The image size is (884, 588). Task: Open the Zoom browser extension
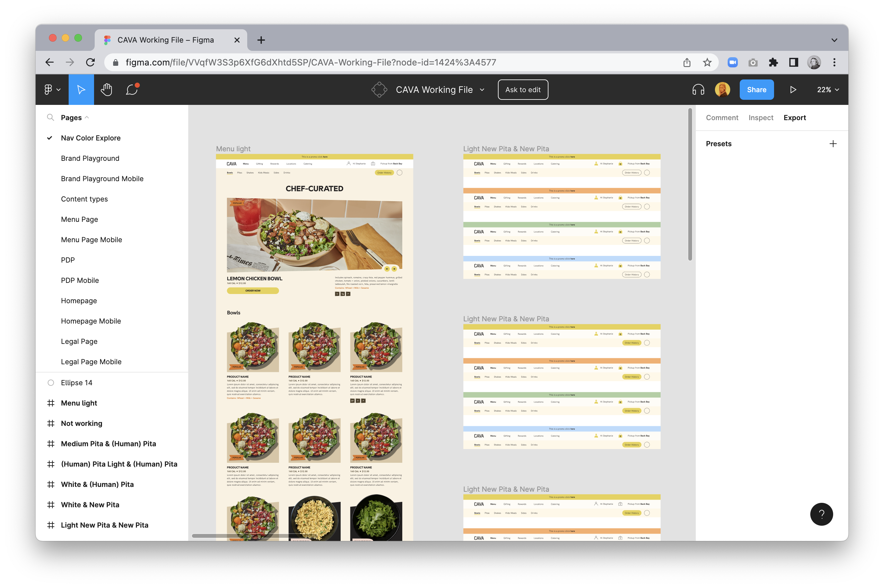732,62
